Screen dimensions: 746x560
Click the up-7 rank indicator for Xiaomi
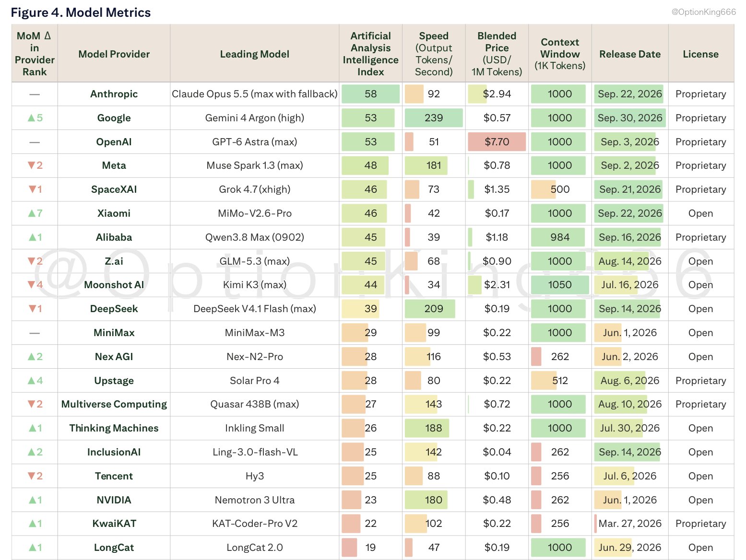click(35, 213)
